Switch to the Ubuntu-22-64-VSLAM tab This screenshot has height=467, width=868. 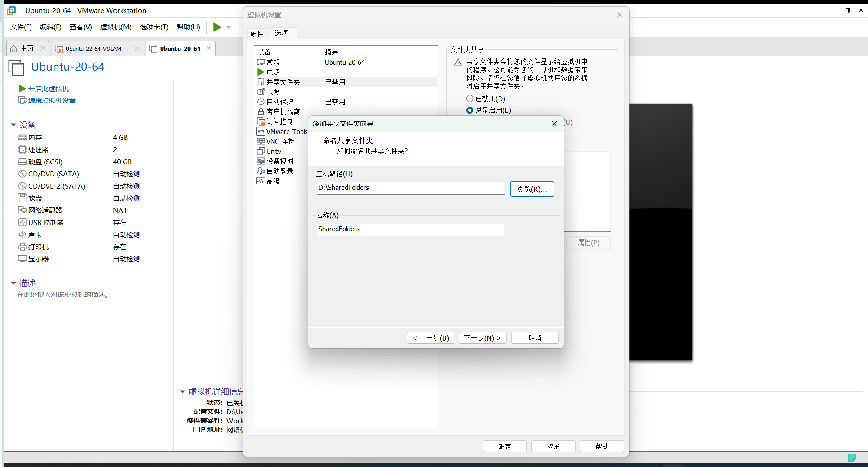(x=93, y=49)
